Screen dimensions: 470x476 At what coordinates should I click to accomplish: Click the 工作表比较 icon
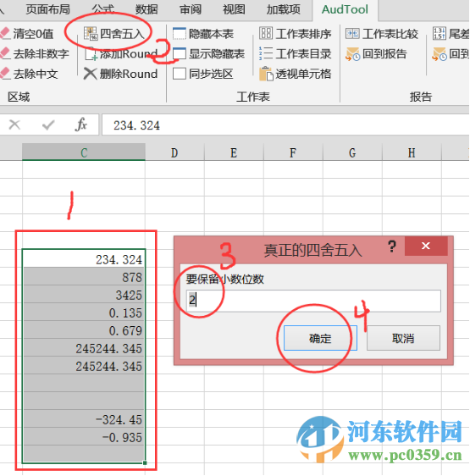click(352, 33)
